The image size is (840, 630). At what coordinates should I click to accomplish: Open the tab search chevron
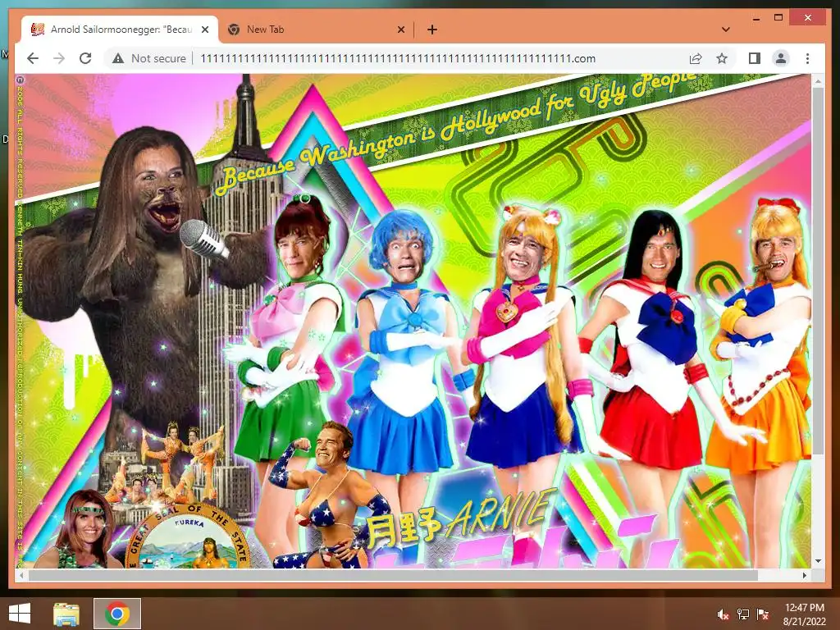725,30
